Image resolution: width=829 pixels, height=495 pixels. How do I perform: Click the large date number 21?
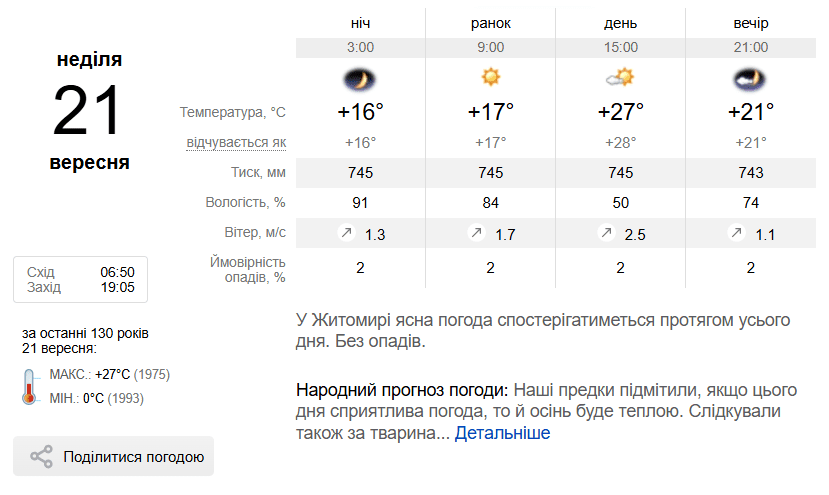coord(87,110)
